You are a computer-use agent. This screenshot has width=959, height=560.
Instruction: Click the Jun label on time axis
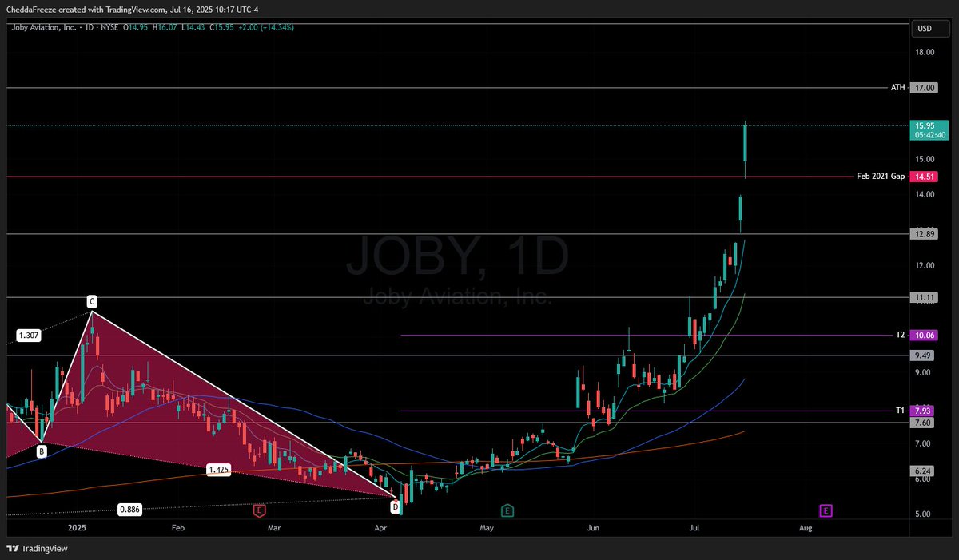pos(593,528)
